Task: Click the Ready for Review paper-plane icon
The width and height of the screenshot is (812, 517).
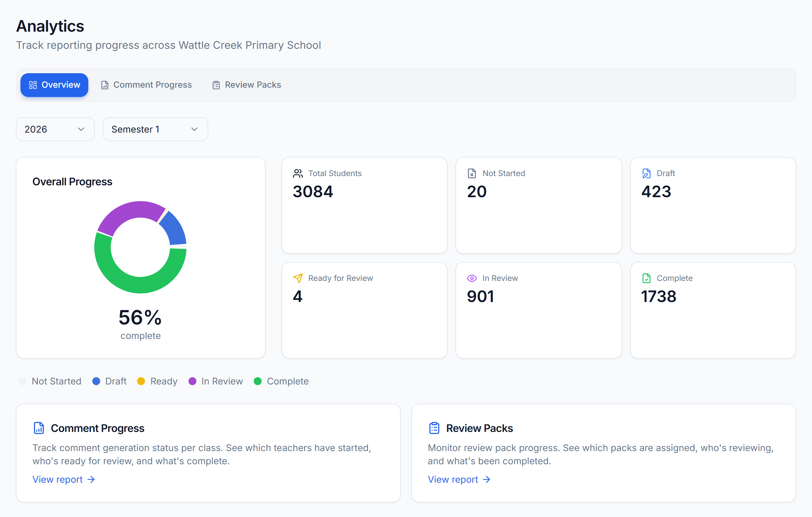Action: [x=298, y=278]
